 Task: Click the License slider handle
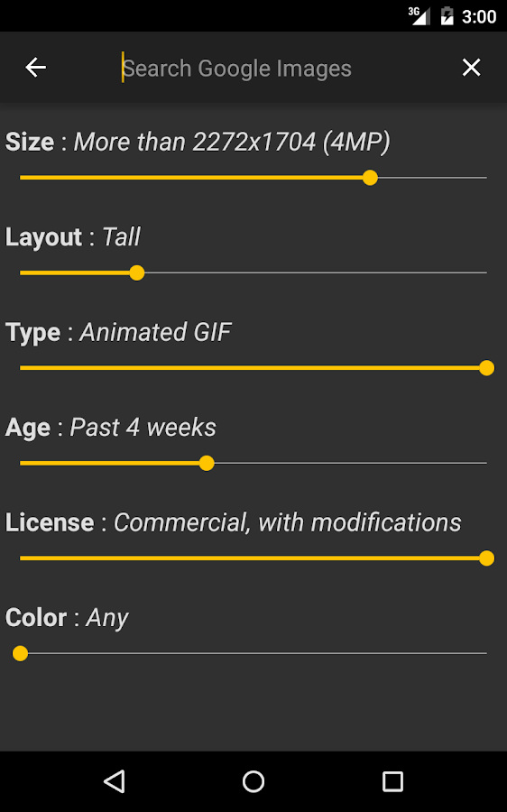(x=486, y=558)
